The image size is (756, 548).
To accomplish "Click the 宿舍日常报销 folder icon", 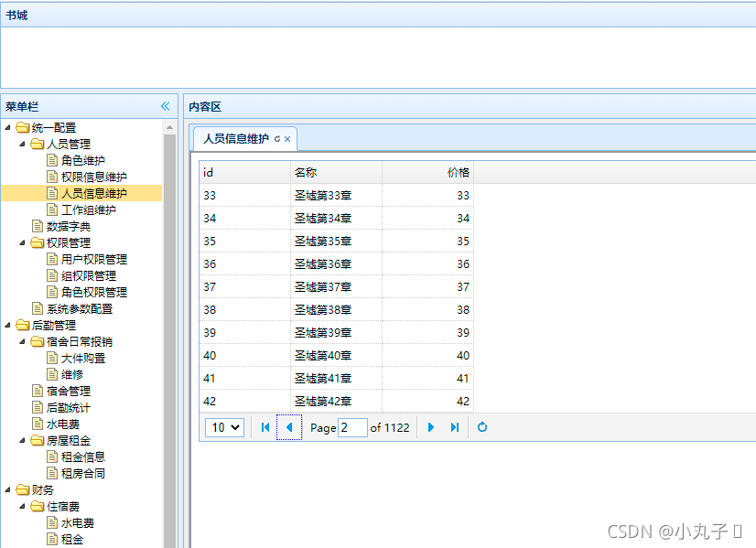I will [x=38, y=342].
